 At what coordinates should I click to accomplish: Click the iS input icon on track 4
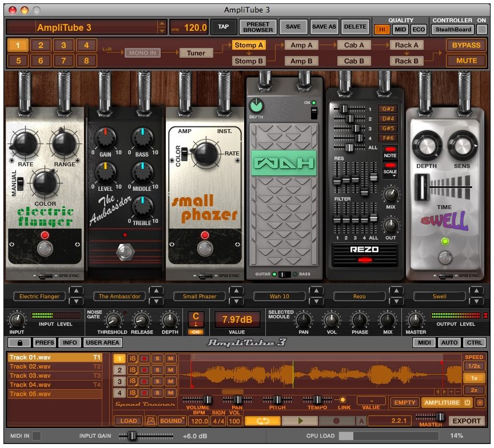pyautogui.click(x=132, y=393)
